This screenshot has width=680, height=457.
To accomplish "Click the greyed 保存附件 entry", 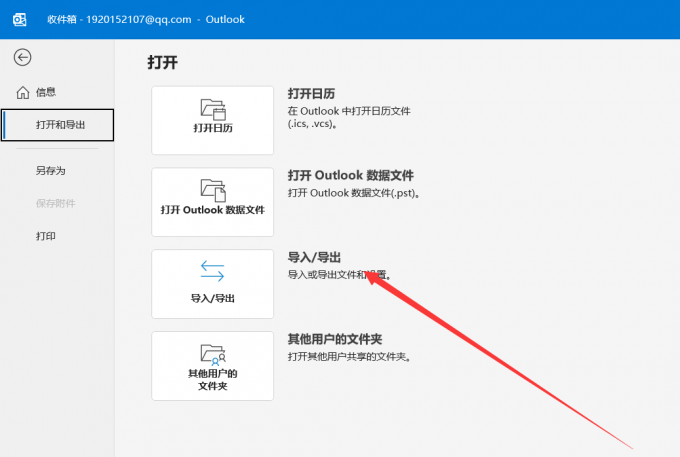I will click(56, 203).
